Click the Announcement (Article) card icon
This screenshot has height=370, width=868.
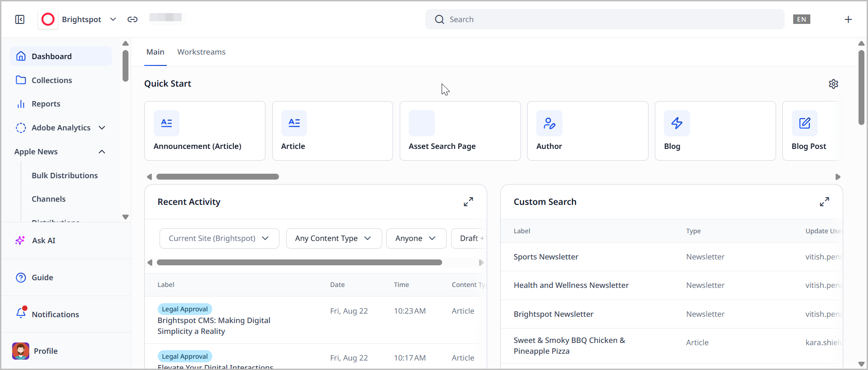click(x=167, y=123)
